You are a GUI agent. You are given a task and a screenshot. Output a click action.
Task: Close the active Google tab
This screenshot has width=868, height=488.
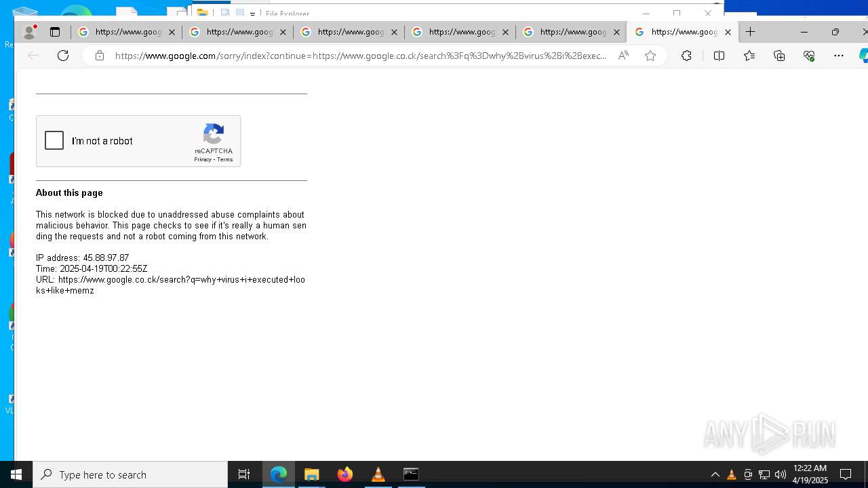click(x=728, y=32)
